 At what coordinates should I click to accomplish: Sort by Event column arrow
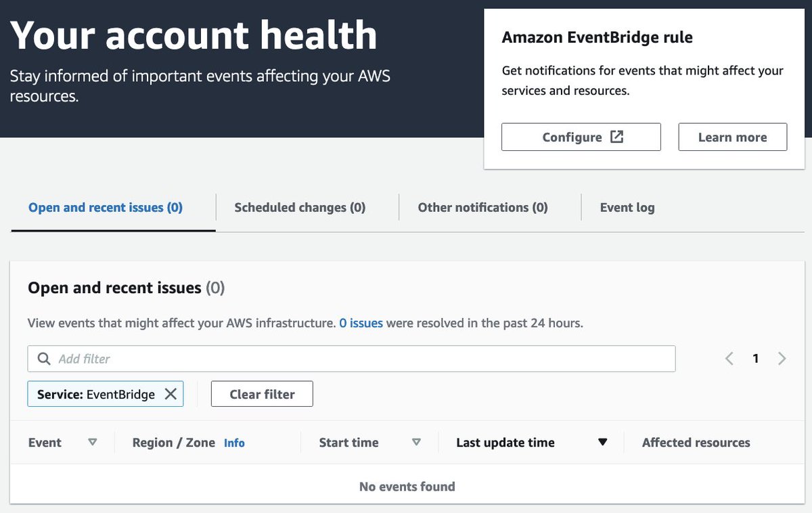(93, 442)
